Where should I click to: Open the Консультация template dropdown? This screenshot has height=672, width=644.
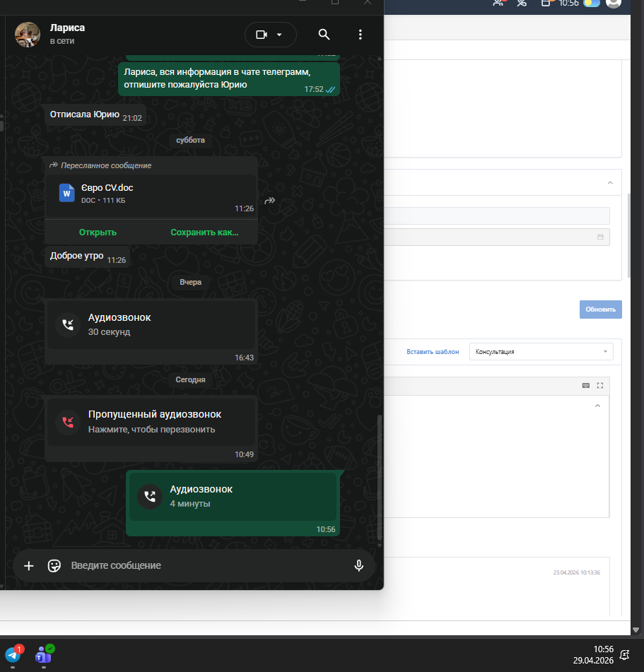click(x=541, y=352)
